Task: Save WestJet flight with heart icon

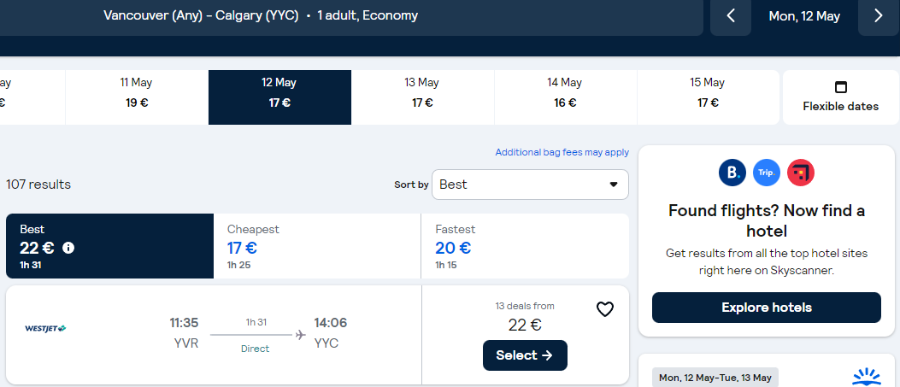Action: [x=605, y=310]
